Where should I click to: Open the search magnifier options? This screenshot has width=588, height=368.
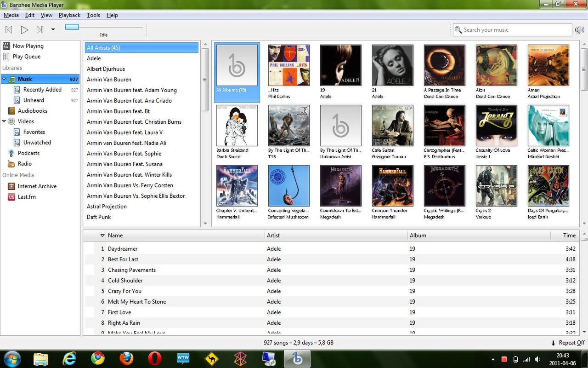458,30
